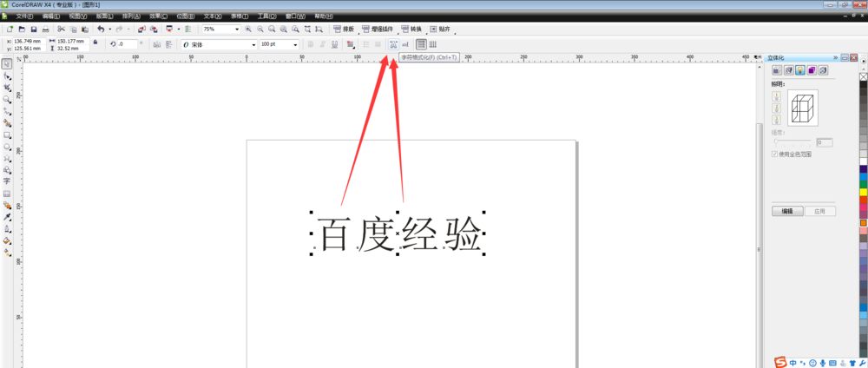Click the Zoom Out magnifier
The image size is (868, 368).
[260, 29]
